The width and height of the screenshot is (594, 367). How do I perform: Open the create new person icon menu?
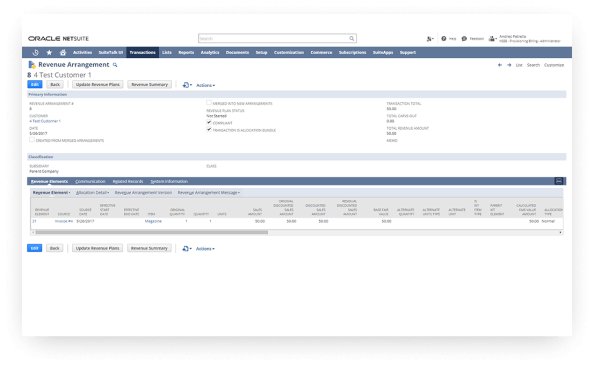[x=430, y=39]
